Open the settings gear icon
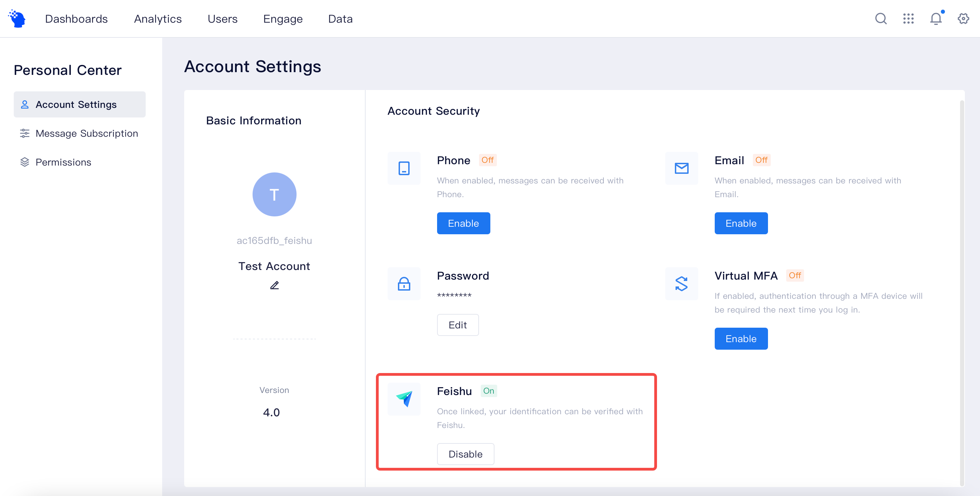 pos(963,19)
